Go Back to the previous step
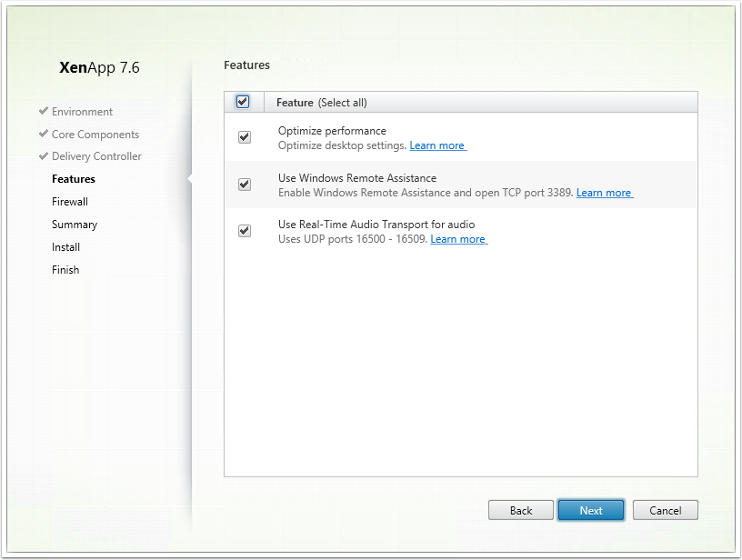 [521, 510]
